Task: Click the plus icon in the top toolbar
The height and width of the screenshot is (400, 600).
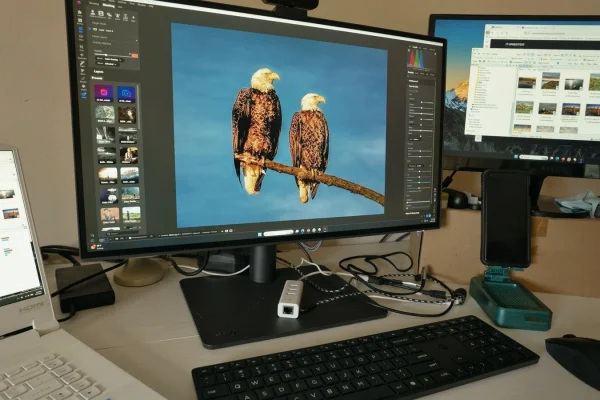Action: 133,18
